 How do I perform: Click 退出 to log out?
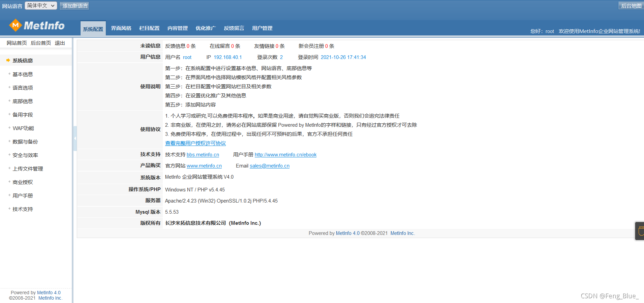click(x=60, y=43)
